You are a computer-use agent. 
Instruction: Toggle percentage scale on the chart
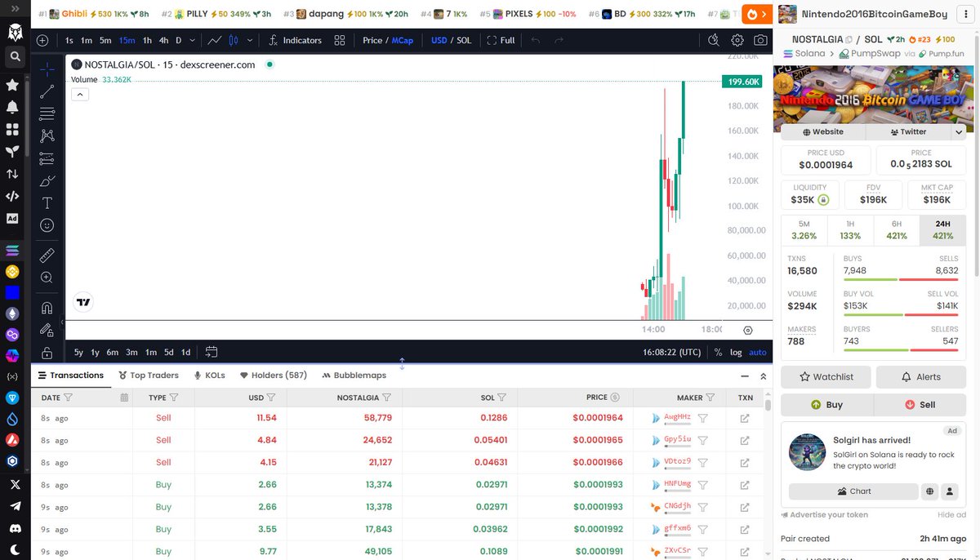718,352
